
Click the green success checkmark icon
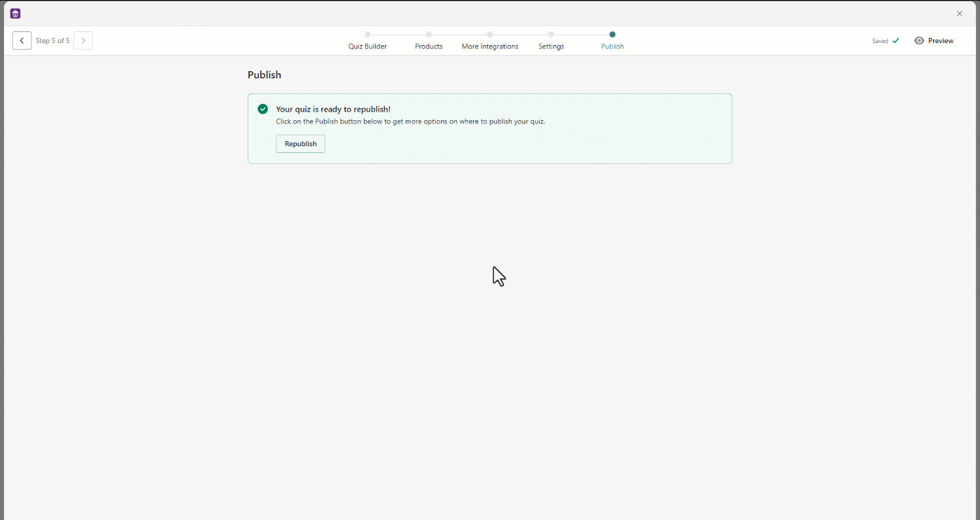tap(263, 109)
